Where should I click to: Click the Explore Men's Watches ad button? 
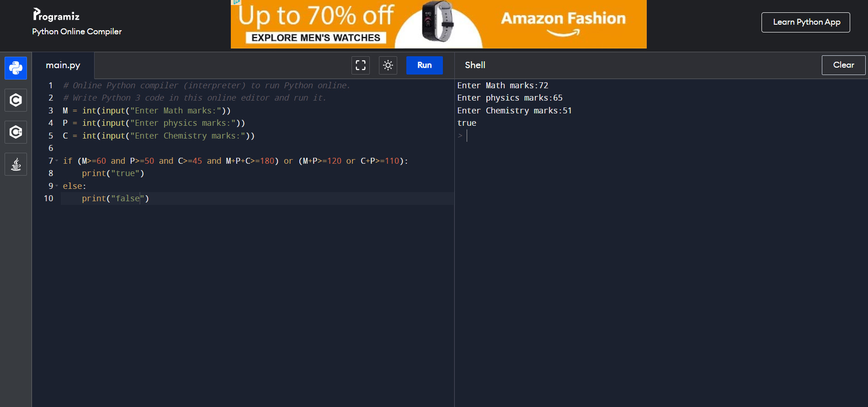tap(316, 38)
